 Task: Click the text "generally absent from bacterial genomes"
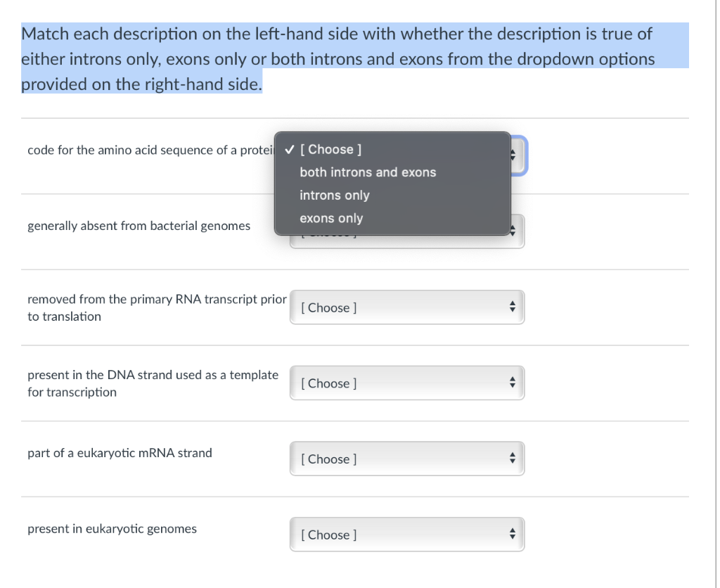click(x=139, y=226)
